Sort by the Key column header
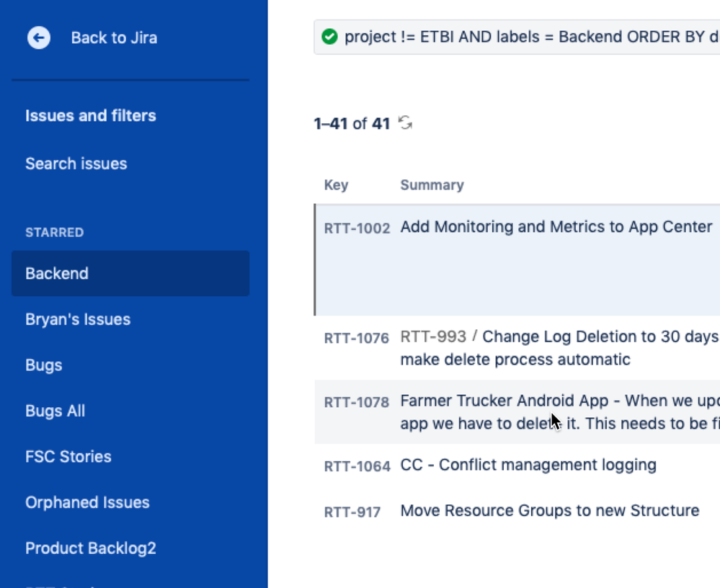720x588 pixels. pos(336,185)
